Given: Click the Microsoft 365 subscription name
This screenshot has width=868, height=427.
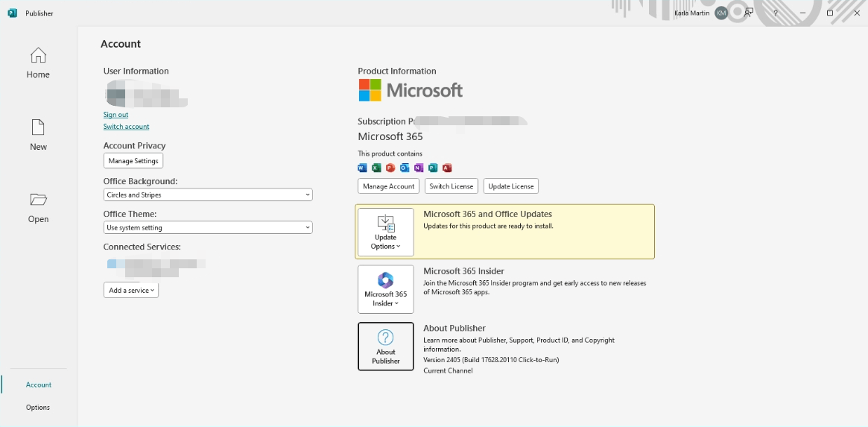Looking at the screenshot, I should [390, 136].
